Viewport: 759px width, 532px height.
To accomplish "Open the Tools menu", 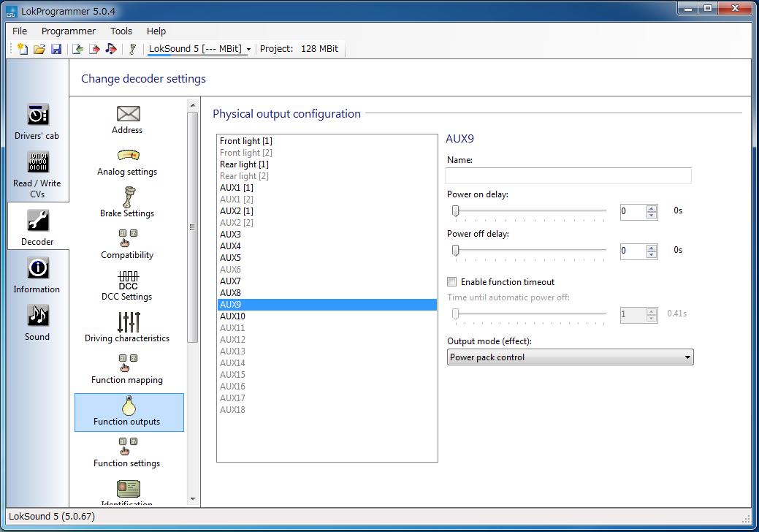I will click(x=121, y=31).
